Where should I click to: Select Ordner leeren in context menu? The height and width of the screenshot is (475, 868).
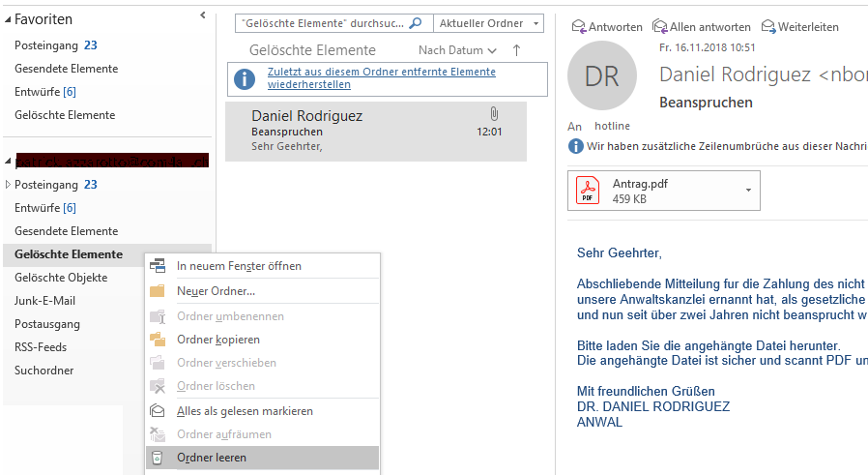pos(211,458)
